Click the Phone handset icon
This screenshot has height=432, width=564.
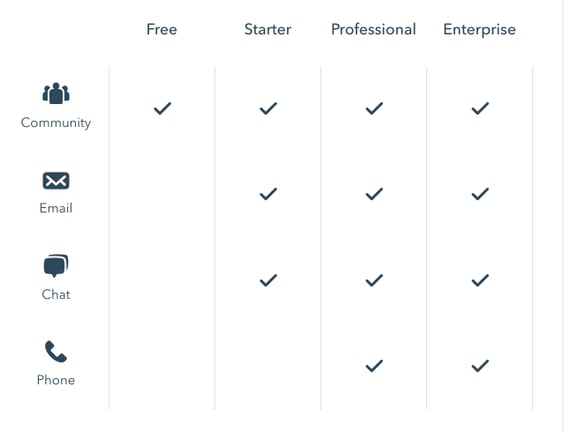pos(56,351)
